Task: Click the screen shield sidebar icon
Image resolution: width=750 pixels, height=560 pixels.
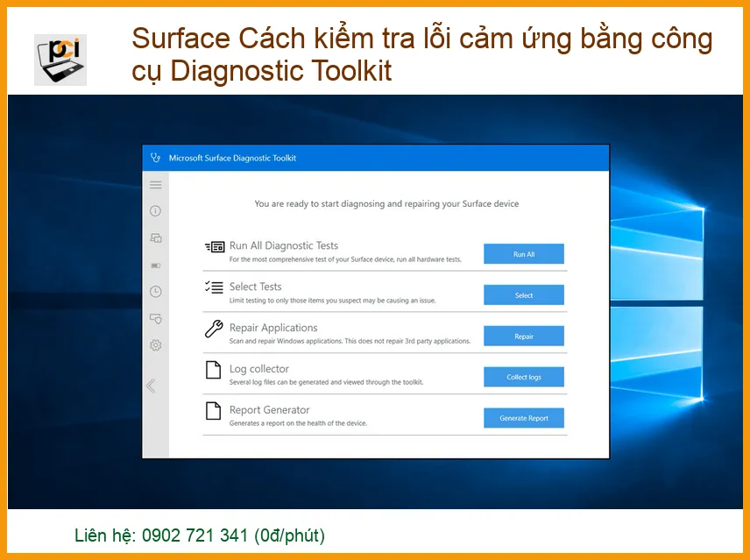Action: click(x=156, y=318)
